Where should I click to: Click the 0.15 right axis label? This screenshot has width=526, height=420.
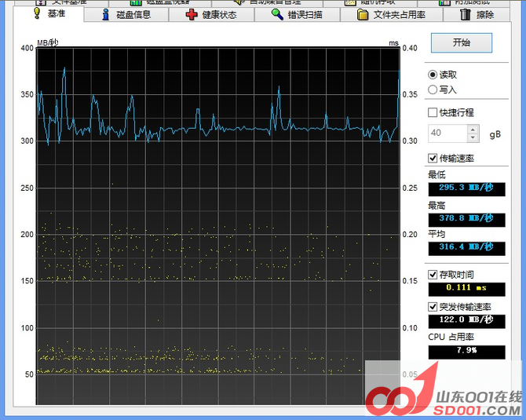coord(410,281)
